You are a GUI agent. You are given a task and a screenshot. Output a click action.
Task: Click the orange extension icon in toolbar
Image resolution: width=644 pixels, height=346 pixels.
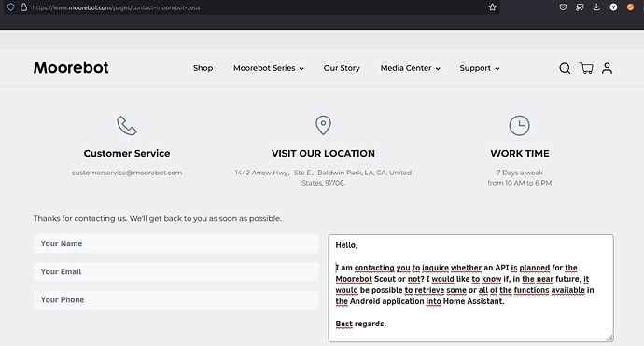coord(630,7)
